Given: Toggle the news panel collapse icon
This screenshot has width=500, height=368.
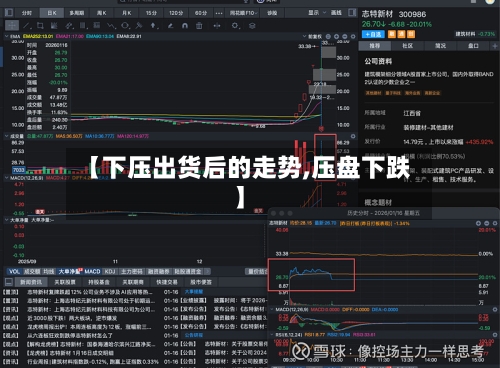Looking at the screenshot, I should pyautogui.click(x=9, y=282).
